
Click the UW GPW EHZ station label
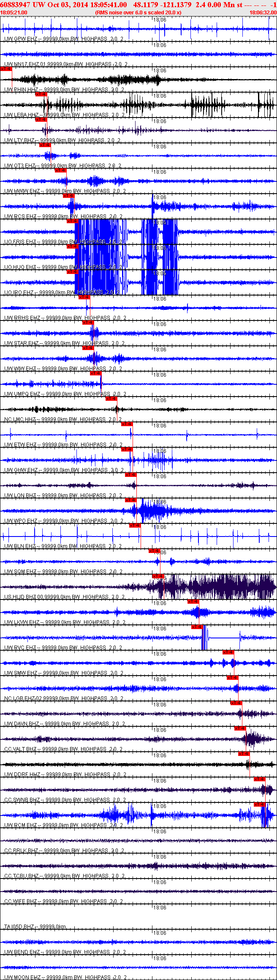(x=64, y=39)
